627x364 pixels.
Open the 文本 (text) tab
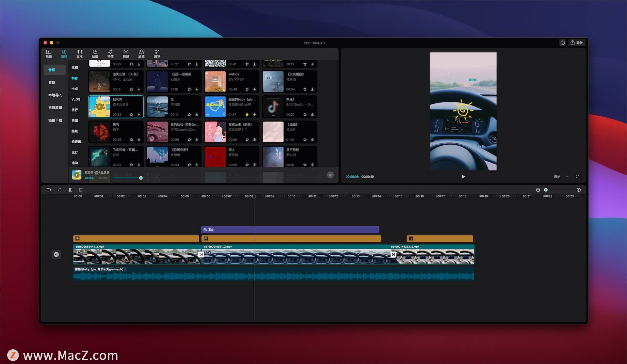tap(79, 54)
